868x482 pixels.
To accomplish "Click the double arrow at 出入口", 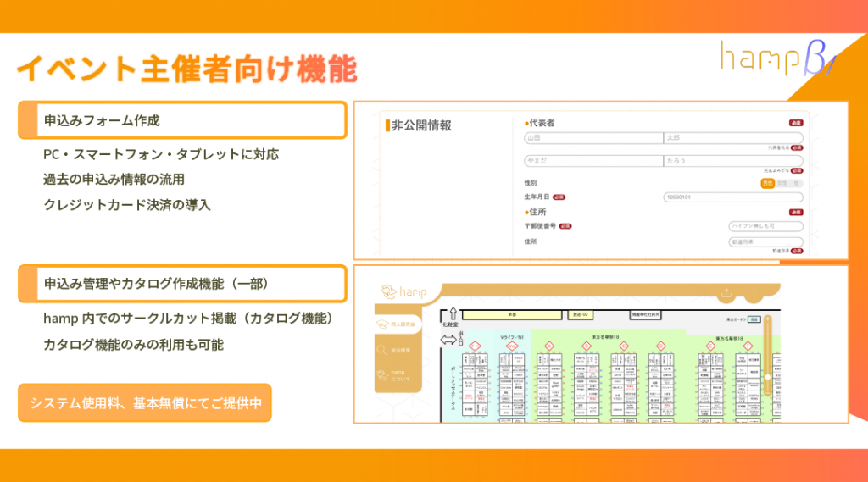I will point(448,339).
